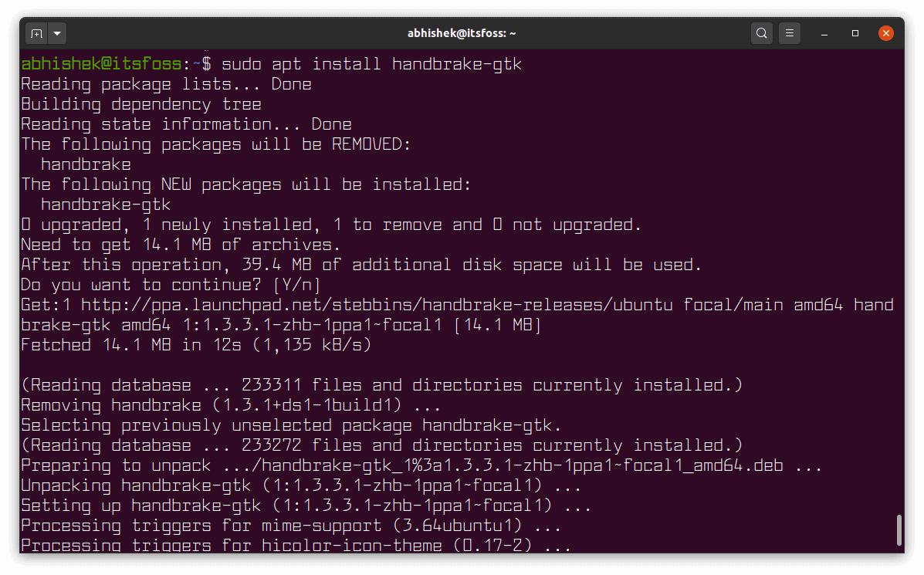Click the mime-support triggers line
The image size is (924, 575).
click(290, 526)
